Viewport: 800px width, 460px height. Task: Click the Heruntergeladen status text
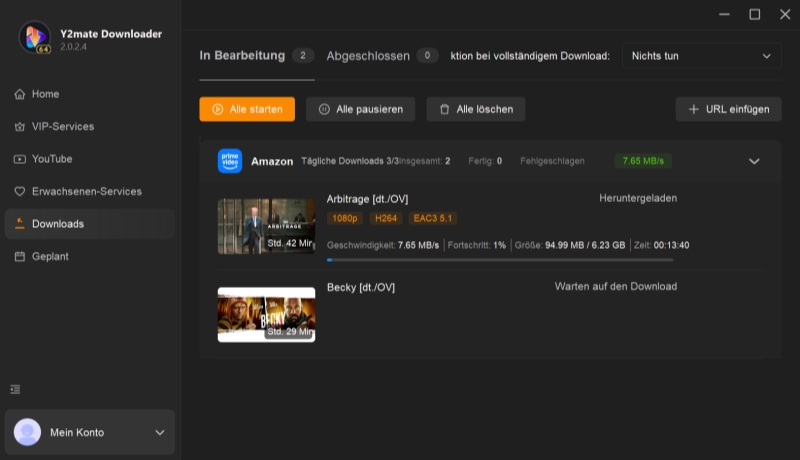click(638, 198)
